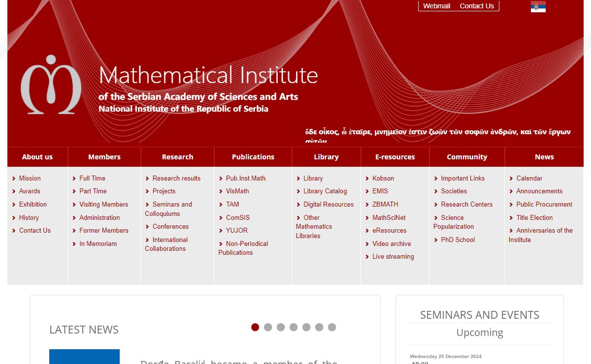Open Research results link
Viewport: 591px width, 364px height.
click(x=176, y=178)
